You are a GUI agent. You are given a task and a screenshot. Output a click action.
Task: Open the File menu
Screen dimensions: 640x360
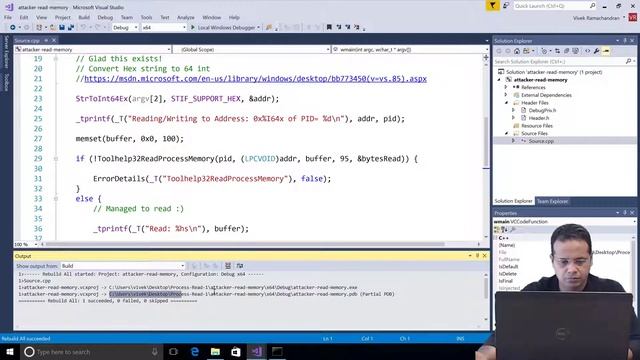pyautogui.click(x=8, y=18)
